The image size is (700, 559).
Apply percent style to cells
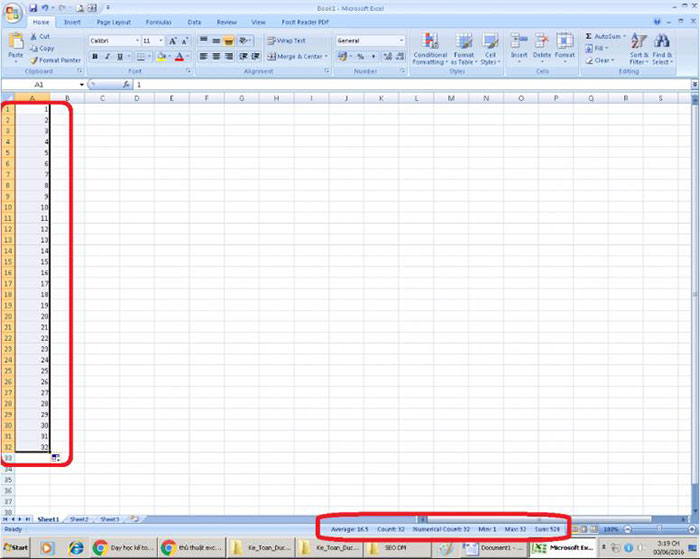(x=360, y=56)
